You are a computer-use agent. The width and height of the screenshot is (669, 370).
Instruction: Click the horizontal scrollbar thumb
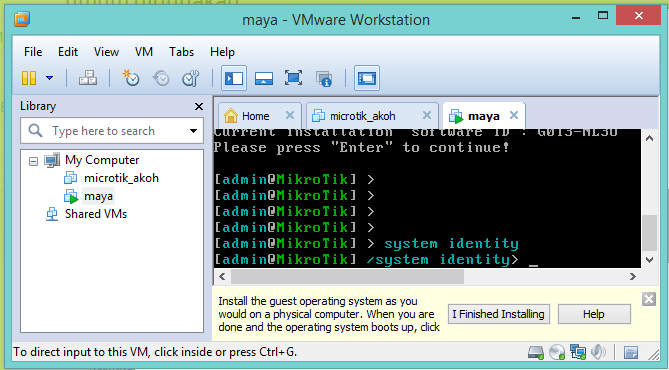click(347, 277)
